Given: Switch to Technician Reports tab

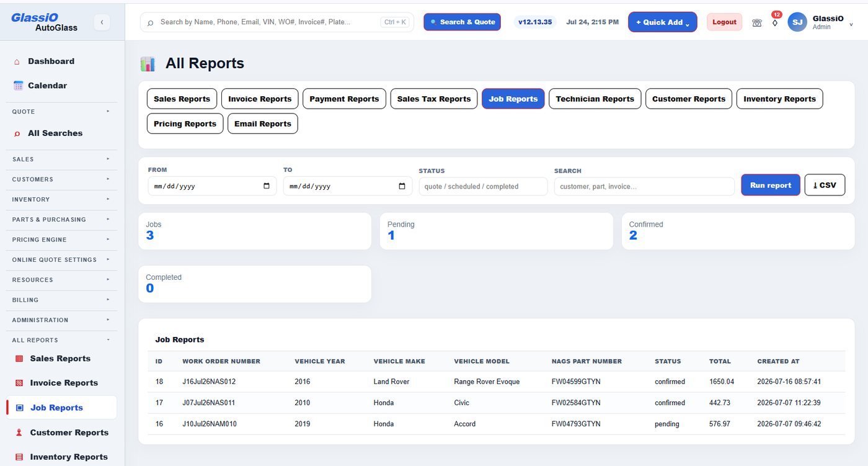Looking at the screenshot, I should click(x=595, y=99).
